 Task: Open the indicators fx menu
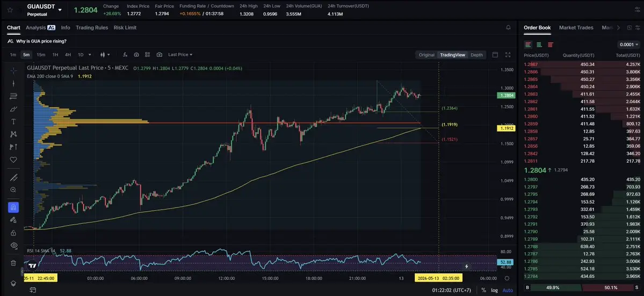point(125,55)
